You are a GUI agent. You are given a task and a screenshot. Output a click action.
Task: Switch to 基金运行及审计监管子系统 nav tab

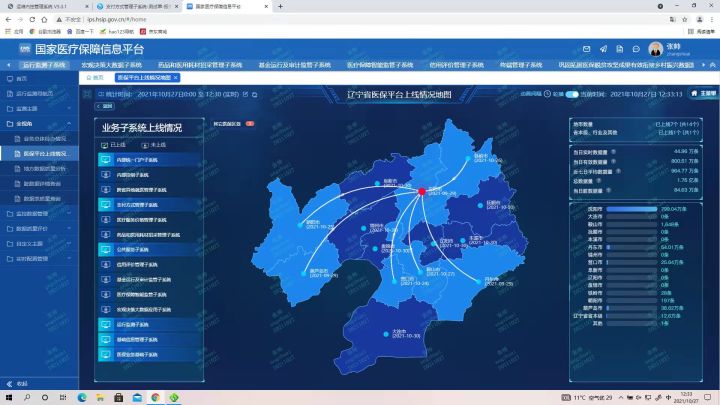tap(295, 65)
